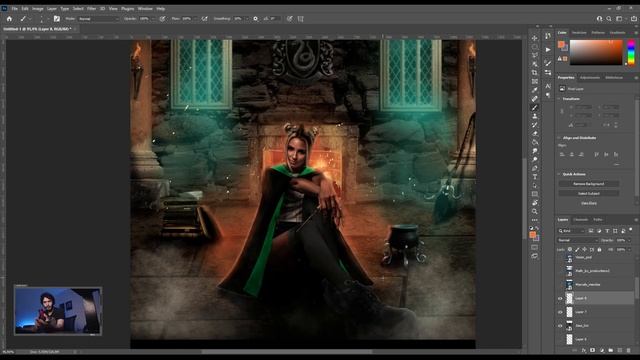Viewport: 640px width, 360px height.
Task: Switch to the Channels tab
Action: coord(580,220)
